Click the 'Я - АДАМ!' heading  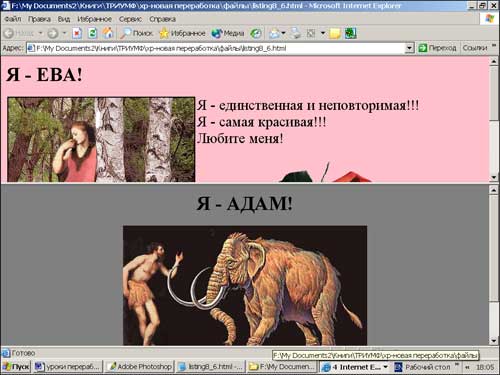[x=244, y=203]
